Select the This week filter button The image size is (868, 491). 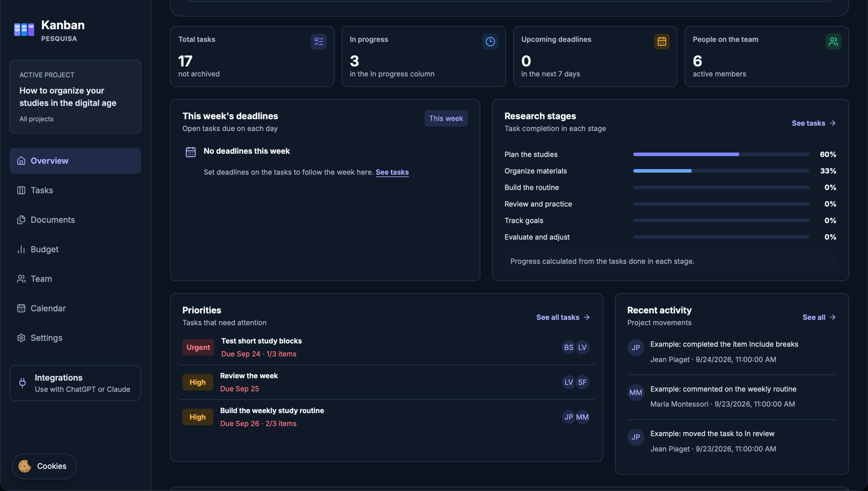pyautogui.click(x=446, y=118)
